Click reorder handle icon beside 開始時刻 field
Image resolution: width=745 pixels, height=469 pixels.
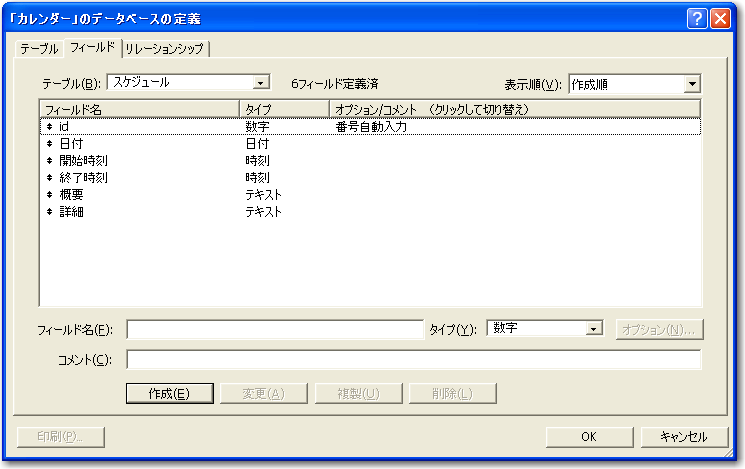pos(49,161)
